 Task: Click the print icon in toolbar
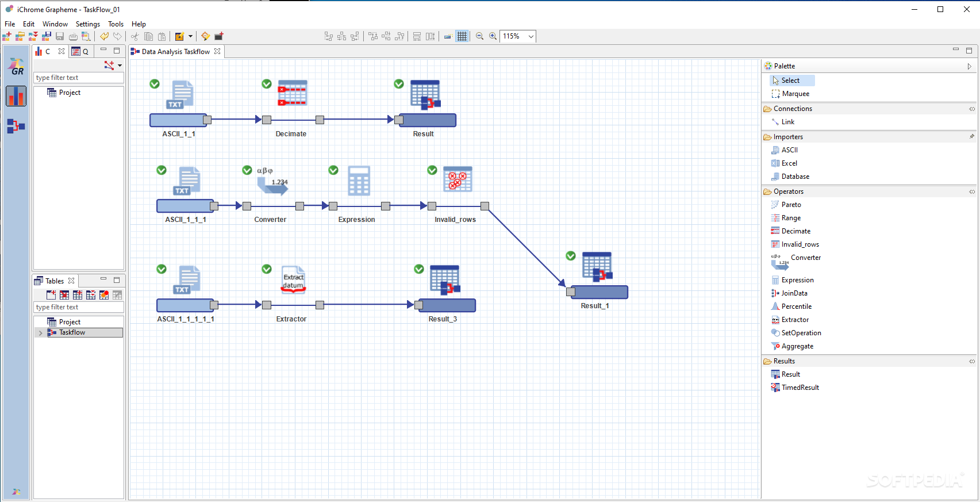[73, 36]
